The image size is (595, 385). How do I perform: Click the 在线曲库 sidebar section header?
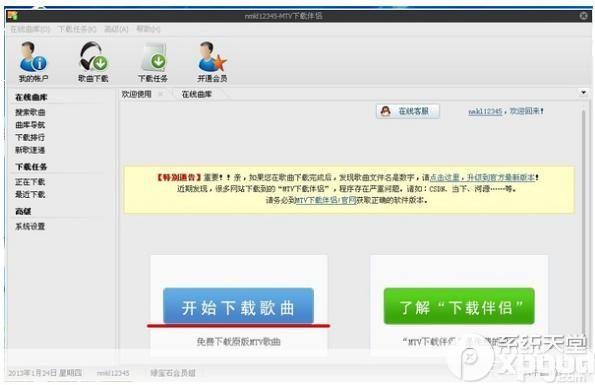(x=31, y=97)
